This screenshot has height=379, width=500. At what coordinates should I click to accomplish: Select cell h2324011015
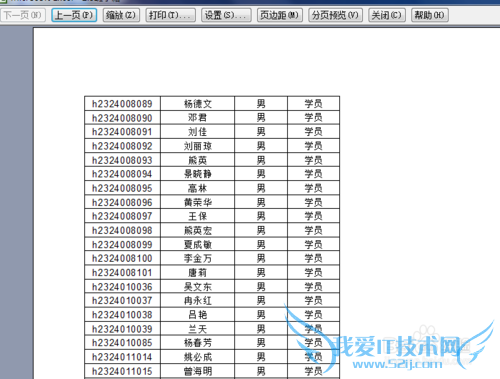122,371
